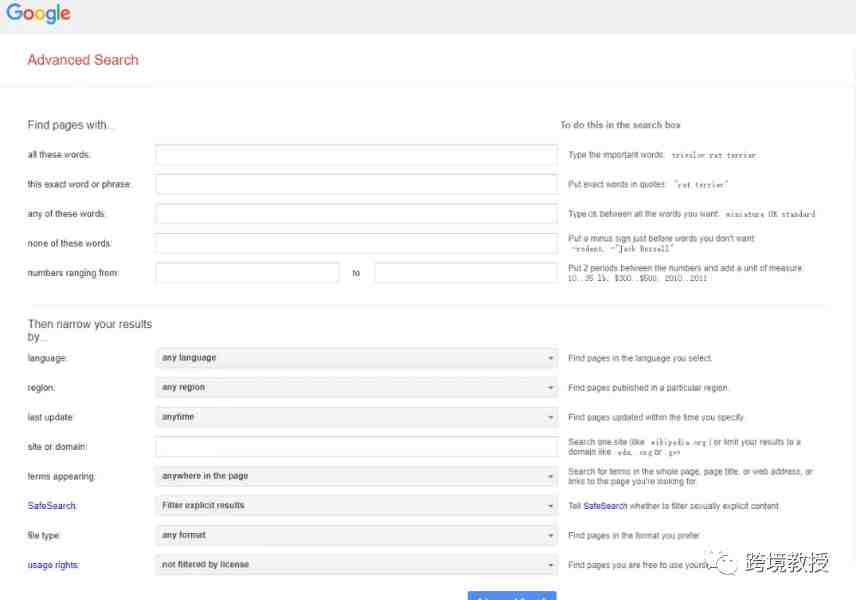The height and width of the screenshot is (600, 856).
Task: Open the 'anywhere in the page' dropdown
Action: pos(356,476)
